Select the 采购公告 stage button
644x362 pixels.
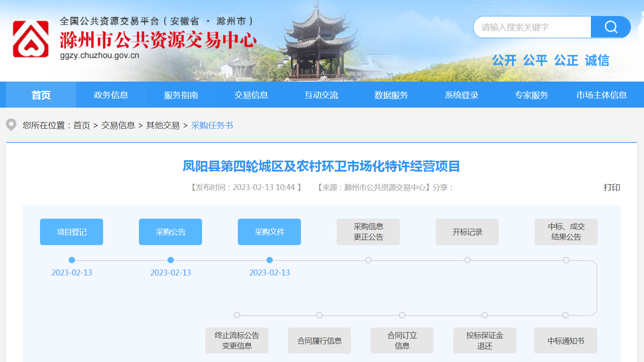(x=170, y=232)
